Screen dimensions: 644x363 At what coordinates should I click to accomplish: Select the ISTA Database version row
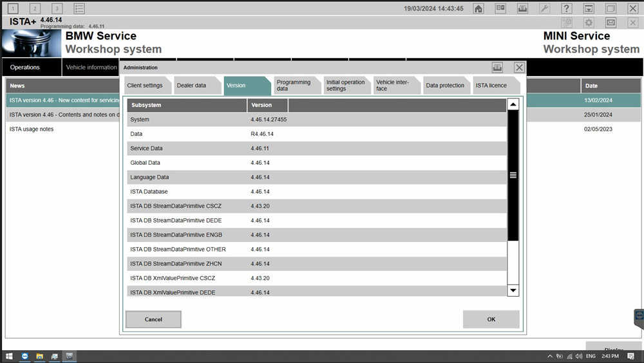[316, 192]
